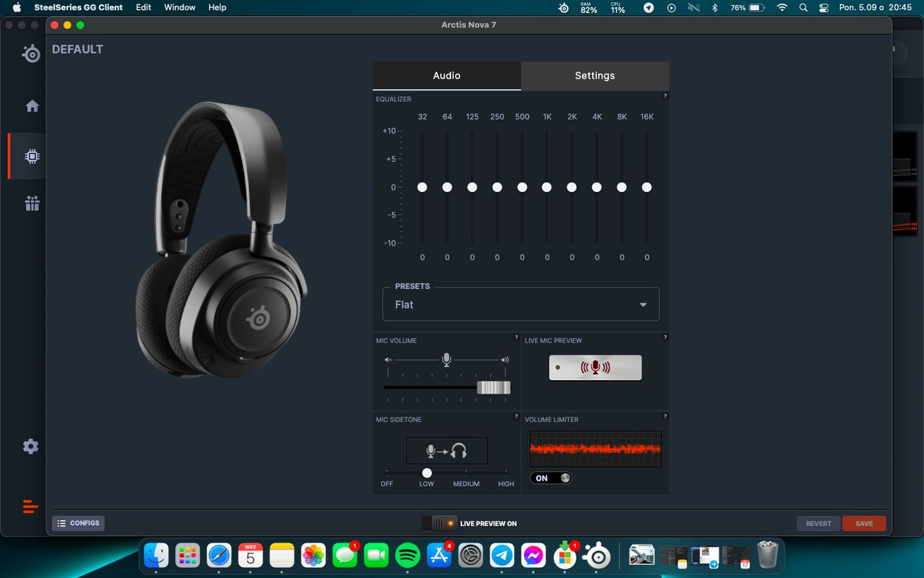Viewport: 924px width, 578px height.
Task: Open the settings gear in the left sidebar
Action: tap(30, 447)
